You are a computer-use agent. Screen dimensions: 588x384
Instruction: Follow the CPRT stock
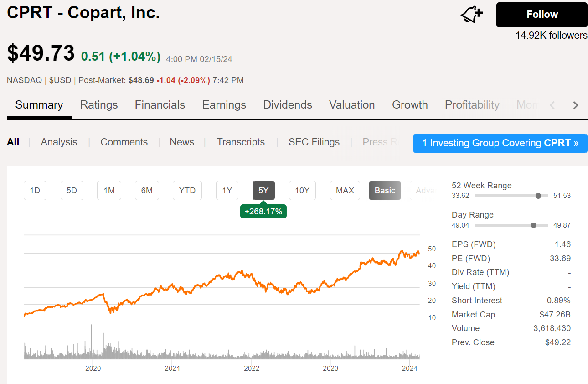coord(542,15)
